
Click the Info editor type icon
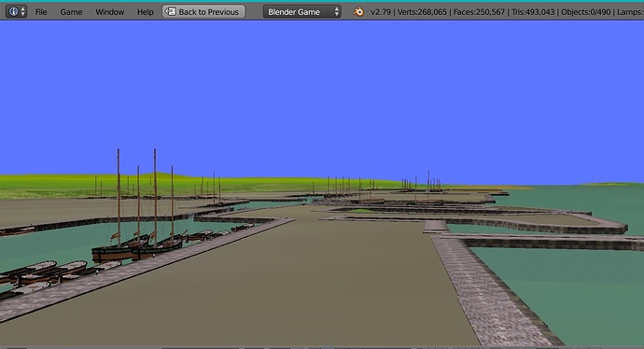click(13, 11)
